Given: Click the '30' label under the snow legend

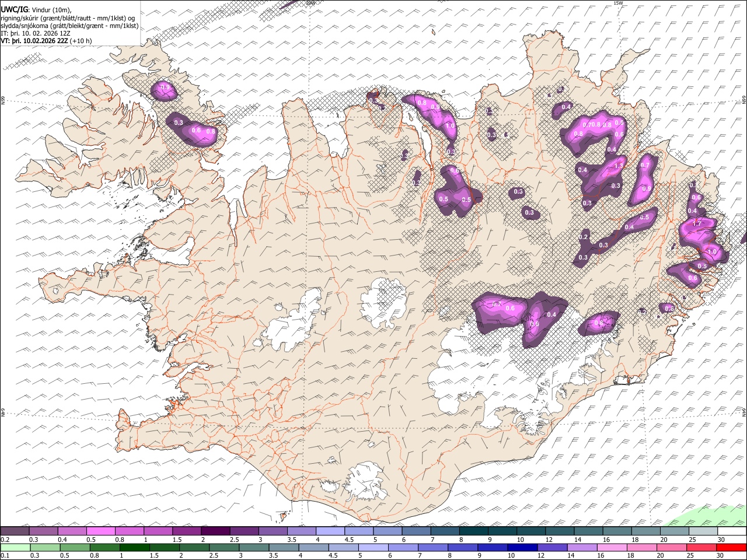Looking at the screenshot, I should [721, 540].
